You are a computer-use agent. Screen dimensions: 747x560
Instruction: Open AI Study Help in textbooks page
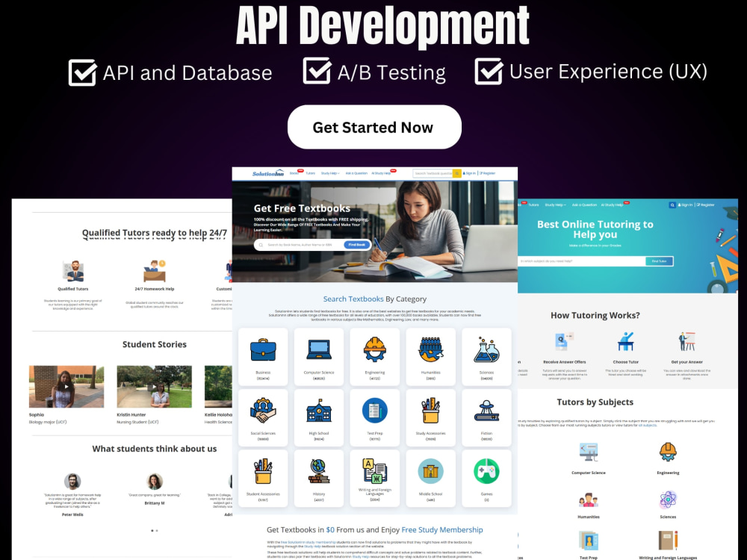(x=381, y=173)
